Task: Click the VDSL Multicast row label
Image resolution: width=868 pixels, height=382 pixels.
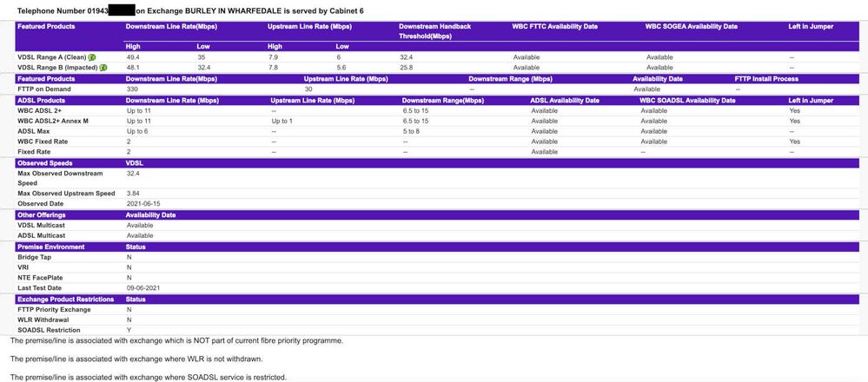Action: click(x=42, y=226)
